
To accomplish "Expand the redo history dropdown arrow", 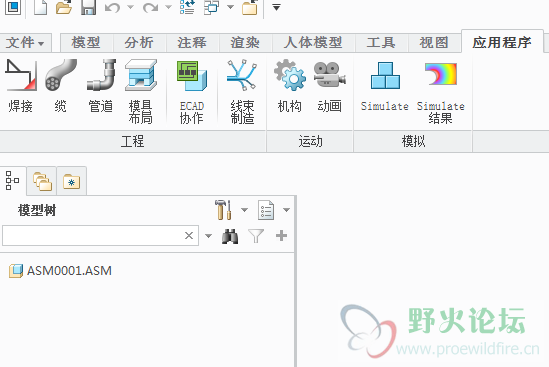I will click(x=168, y=7).
